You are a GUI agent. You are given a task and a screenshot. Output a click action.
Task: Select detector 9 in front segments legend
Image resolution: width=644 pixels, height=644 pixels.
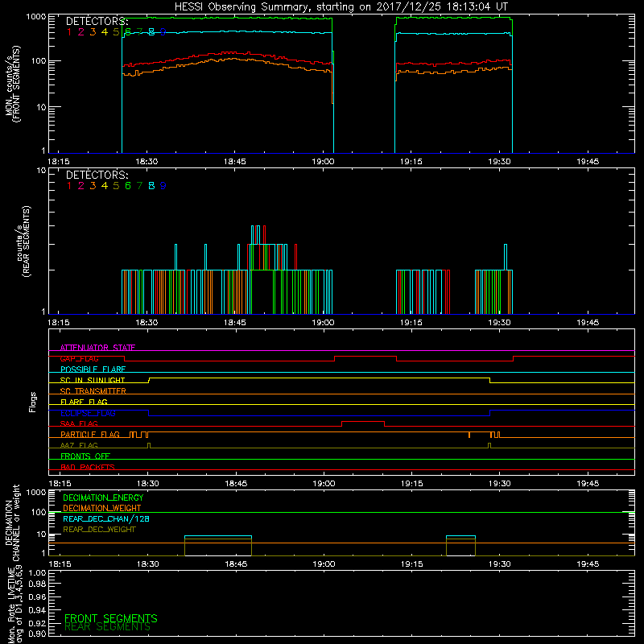163,32
